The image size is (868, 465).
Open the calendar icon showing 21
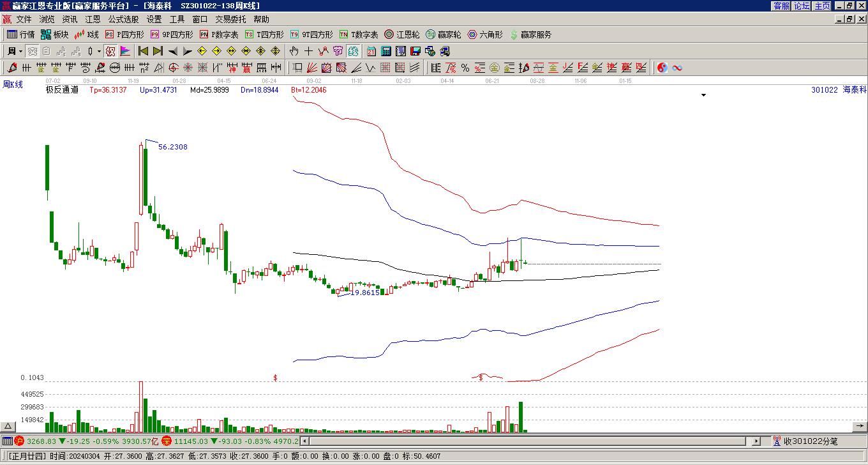[371, 51]
